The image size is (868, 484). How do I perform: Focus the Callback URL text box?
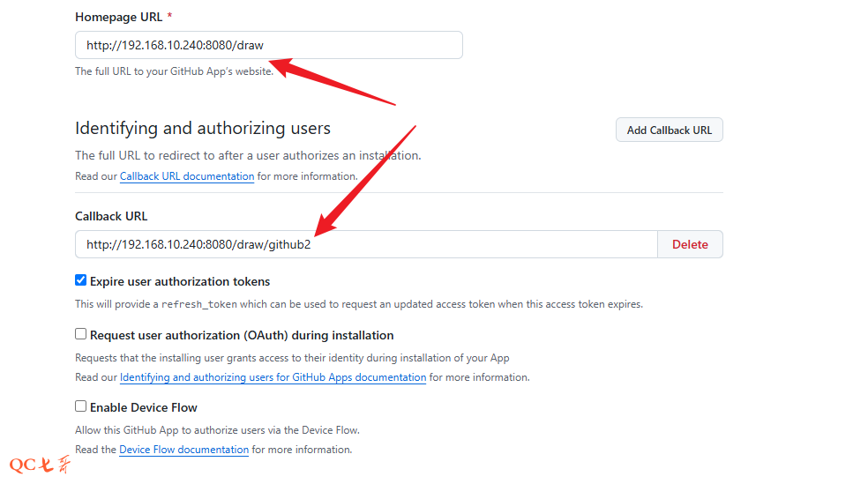pyautogui.click(x=365, y=244)
